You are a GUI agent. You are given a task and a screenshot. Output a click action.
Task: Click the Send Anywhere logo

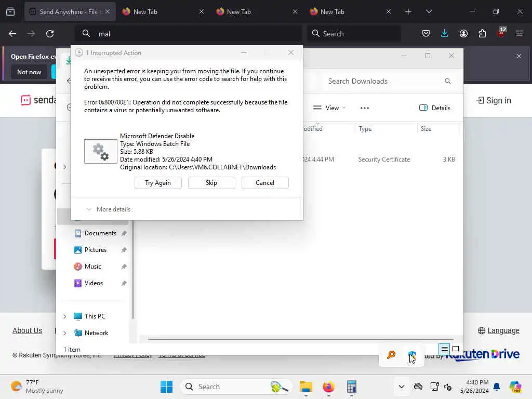(38, 100)
